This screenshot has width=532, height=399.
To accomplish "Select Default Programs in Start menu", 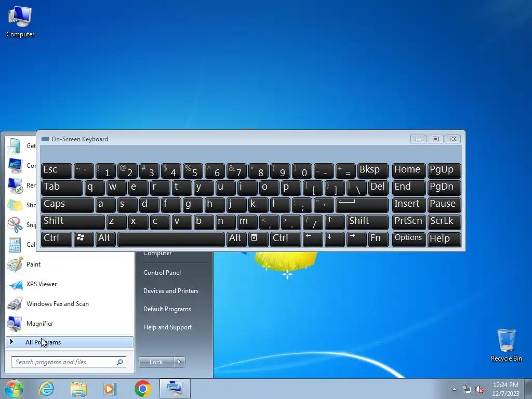I will pyautogui.click(x=167, y=310).
